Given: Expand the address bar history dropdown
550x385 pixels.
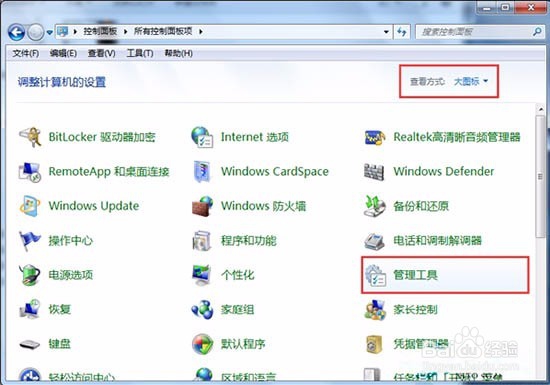Looking at the screenshot, I should pyautogui.click(x=386, y=32).
